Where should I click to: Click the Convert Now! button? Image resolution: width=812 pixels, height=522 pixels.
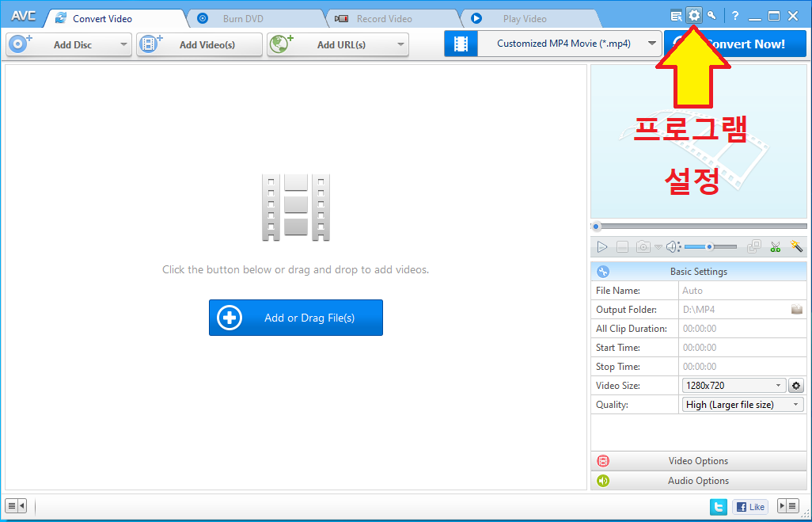click(735, 44)
